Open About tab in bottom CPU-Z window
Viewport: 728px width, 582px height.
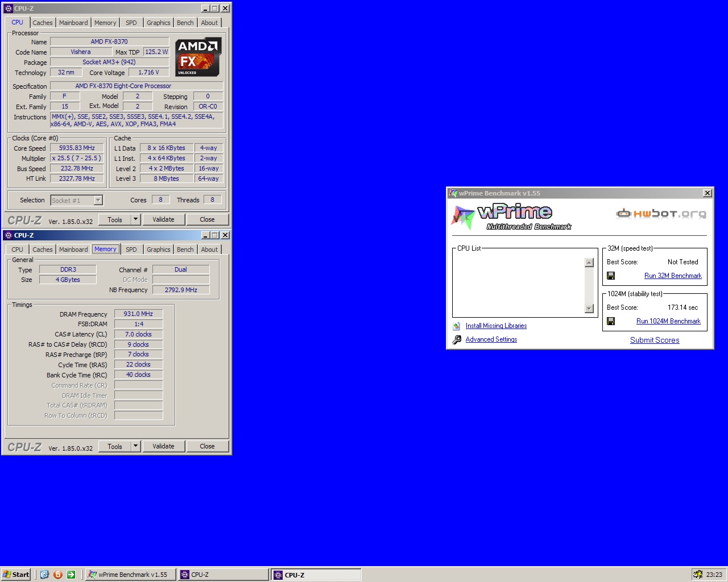209,250
